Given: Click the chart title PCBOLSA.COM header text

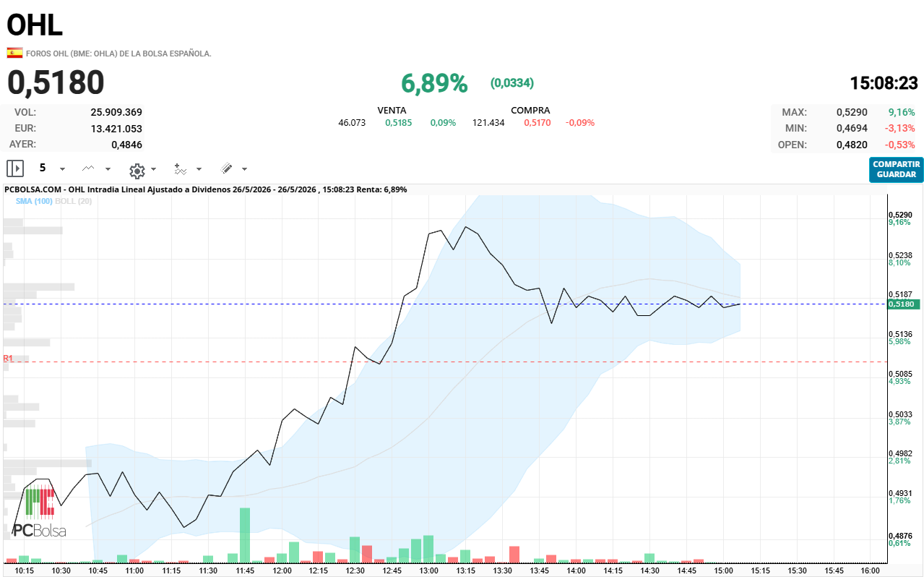Looking at the screenshot, I should tap(205, 189).
